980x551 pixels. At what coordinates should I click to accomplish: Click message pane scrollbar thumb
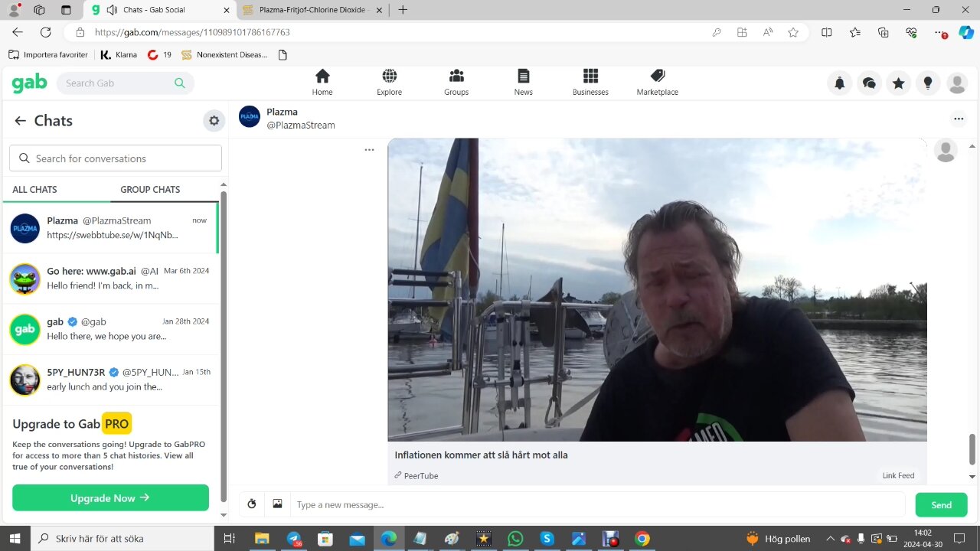(972, 449)
